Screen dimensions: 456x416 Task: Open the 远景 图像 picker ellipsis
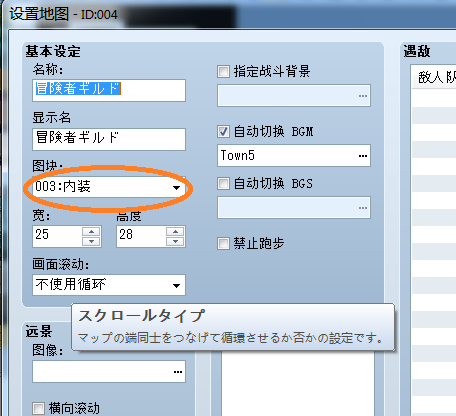[x=178, y=372]
